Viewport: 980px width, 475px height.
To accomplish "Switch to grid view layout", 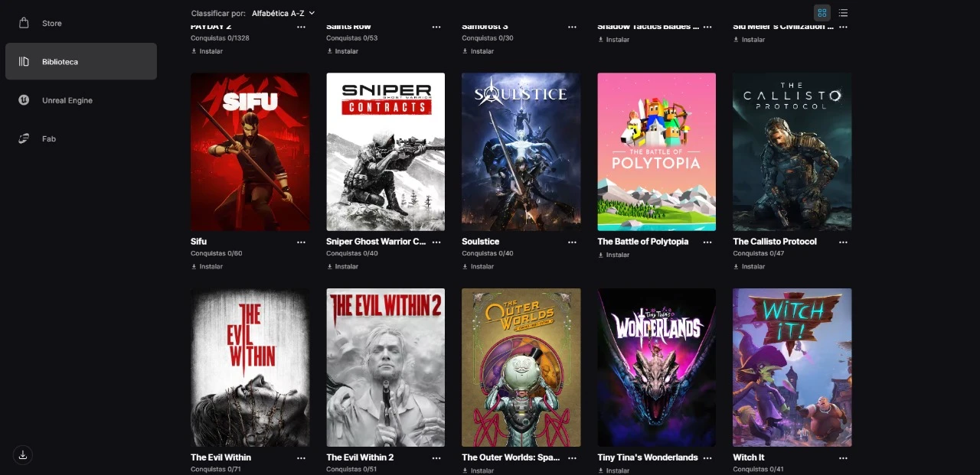I will coord(822,13).
